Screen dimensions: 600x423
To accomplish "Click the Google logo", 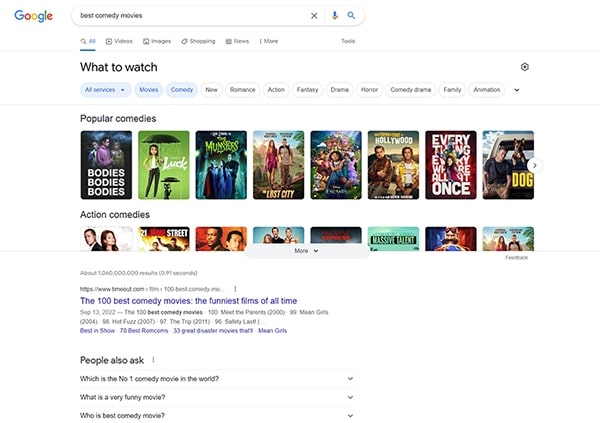I will (33, 16).
